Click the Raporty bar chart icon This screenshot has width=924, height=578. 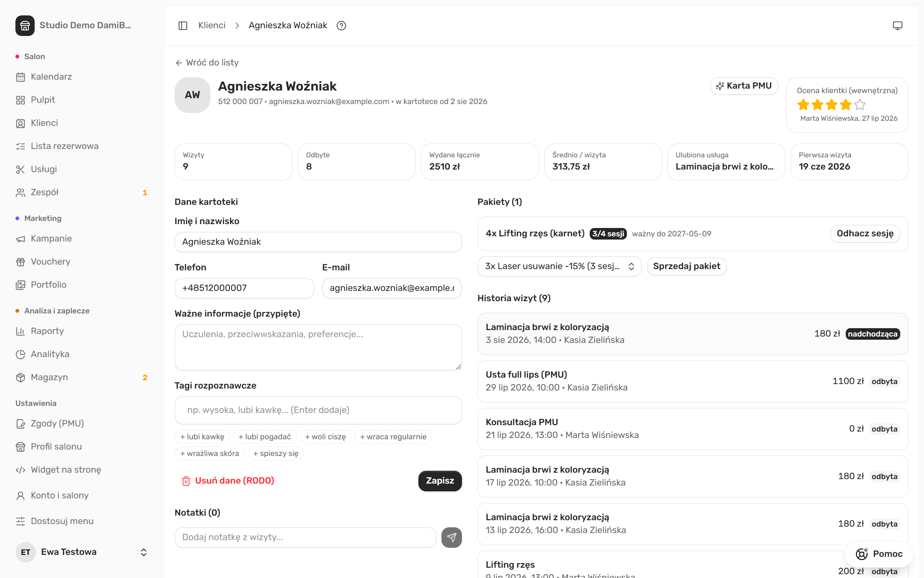(21, 331)
